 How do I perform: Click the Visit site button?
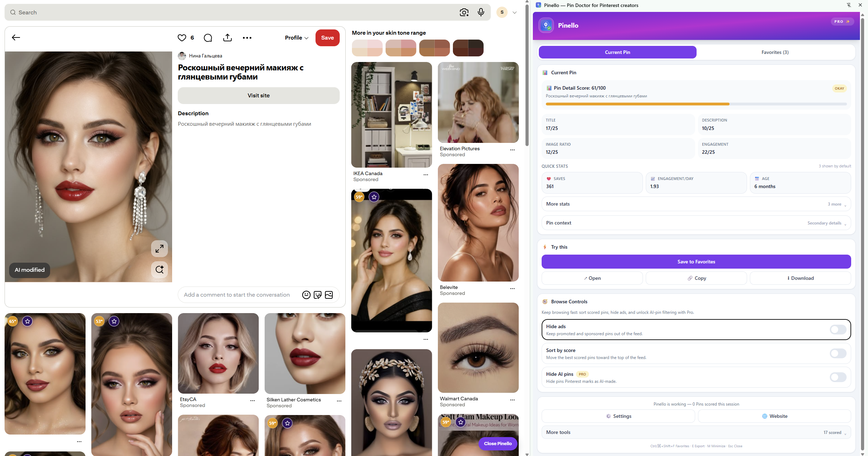(259, 95)
